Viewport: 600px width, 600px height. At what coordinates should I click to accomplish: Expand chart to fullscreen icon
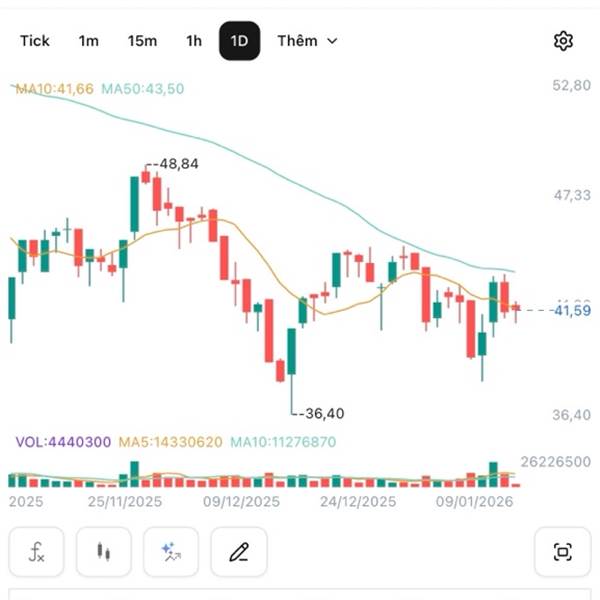click(x=562, y=552)
